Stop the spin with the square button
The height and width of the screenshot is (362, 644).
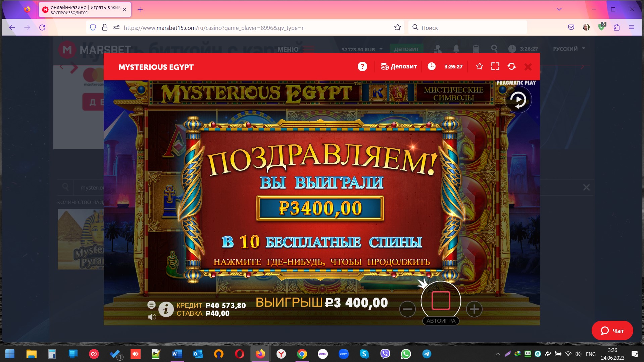point(441,301)
